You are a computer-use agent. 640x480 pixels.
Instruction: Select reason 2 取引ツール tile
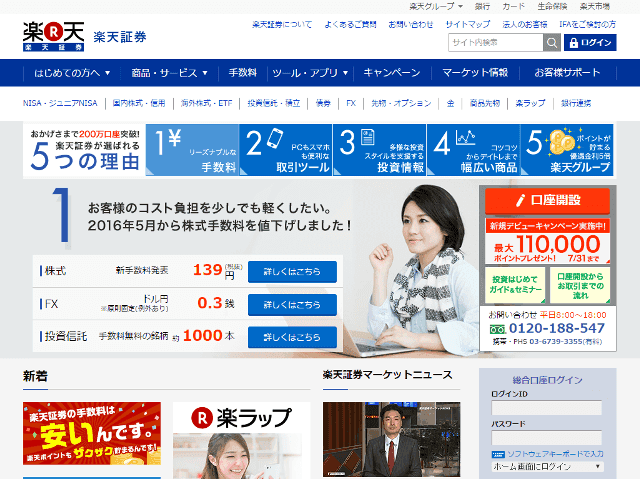pyautogui.click(x=286, y=150)
